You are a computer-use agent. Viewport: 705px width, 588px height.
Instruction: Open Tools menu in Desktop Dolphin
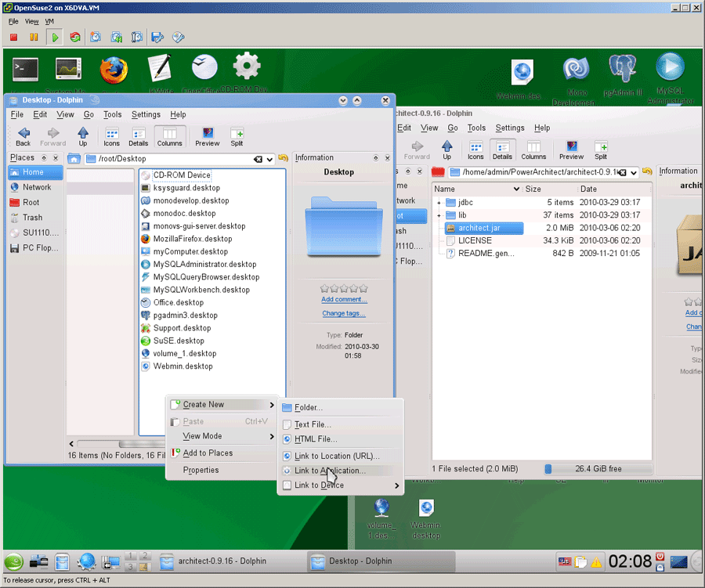point(112,114)
